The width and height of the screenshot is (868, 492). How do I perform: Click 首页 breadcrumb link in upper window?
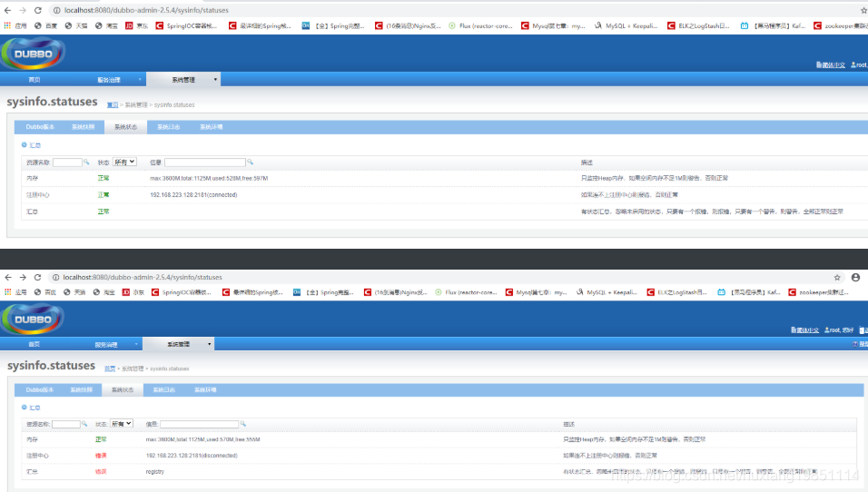113,104
